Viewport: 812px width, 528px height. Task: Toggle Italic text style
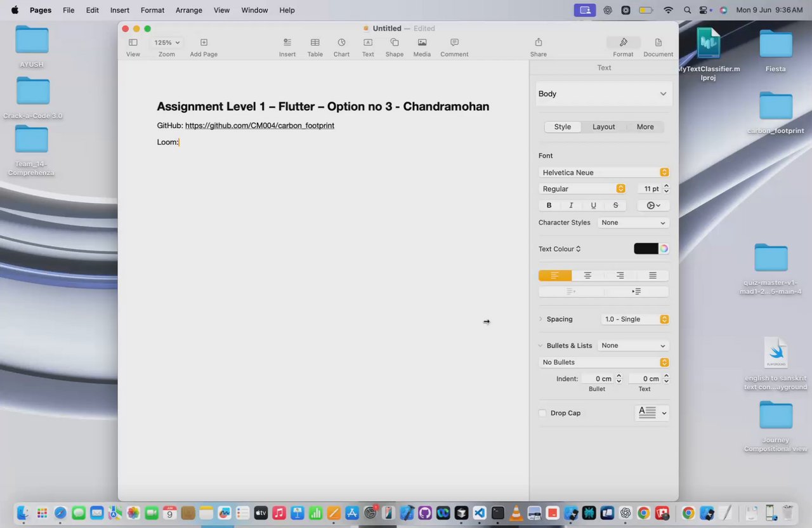point(571,206)
